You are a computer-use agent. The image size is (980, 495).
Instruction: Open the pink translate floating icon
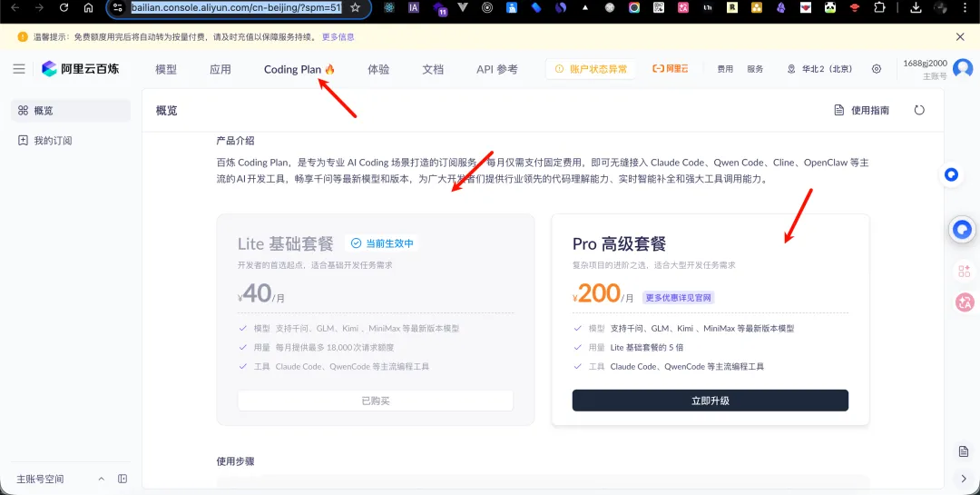click(965, 302)
